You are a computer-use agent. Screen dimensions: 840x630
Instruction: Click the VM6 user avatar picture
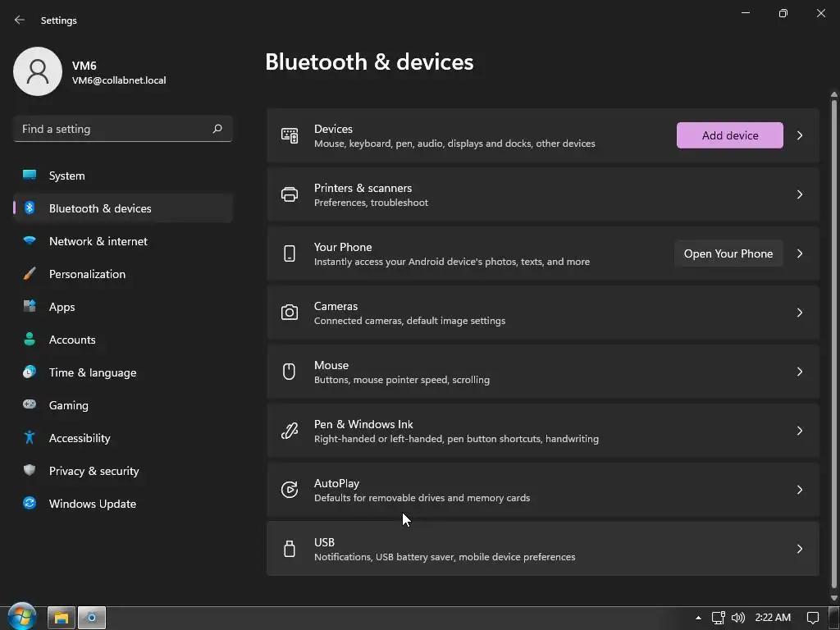point(38,71)
